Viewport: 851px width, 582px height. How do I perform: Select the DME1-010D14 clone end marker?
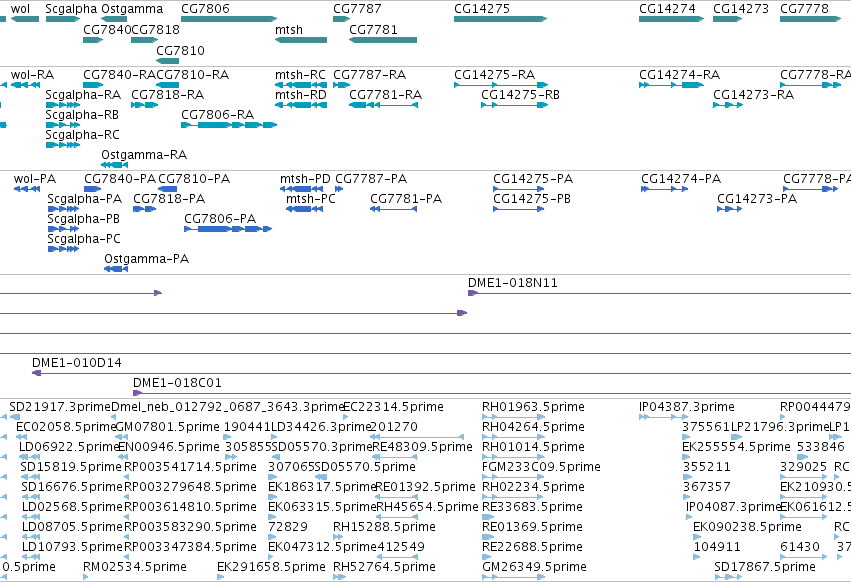pyautogui.click(x=37, y=373)
